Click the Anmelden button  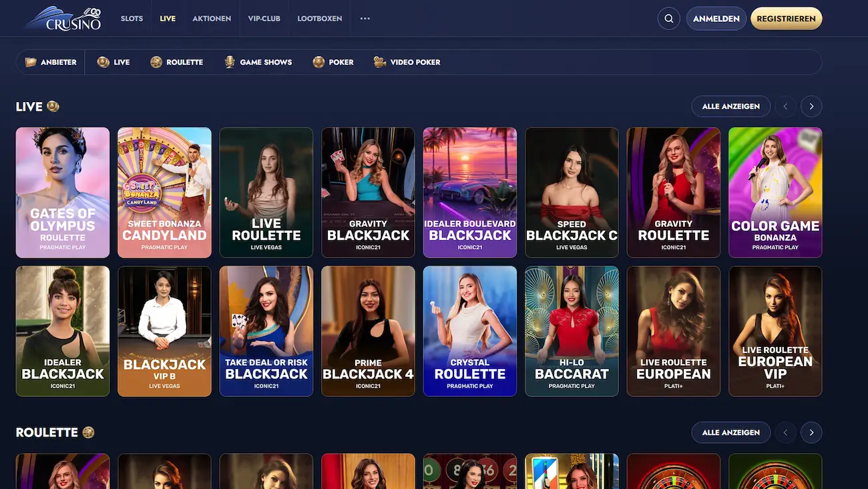point(716,19)
